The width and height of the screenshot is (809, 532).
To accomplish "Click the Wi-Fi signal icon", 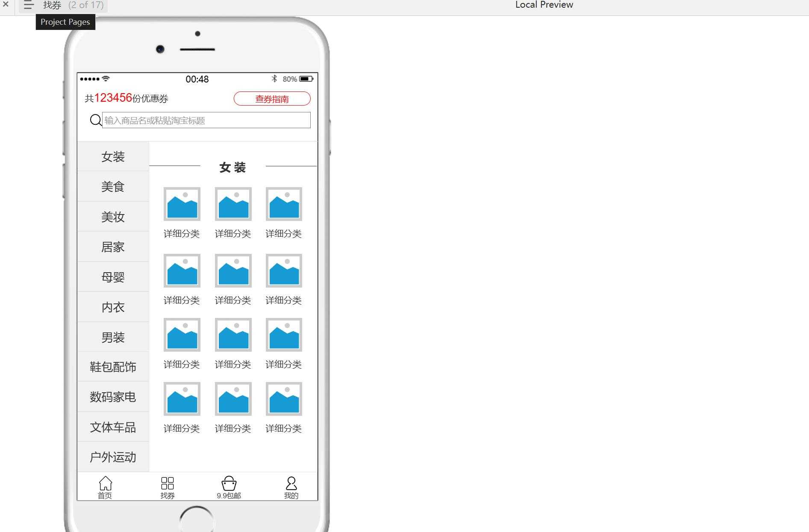I will (x=106, y=79).
